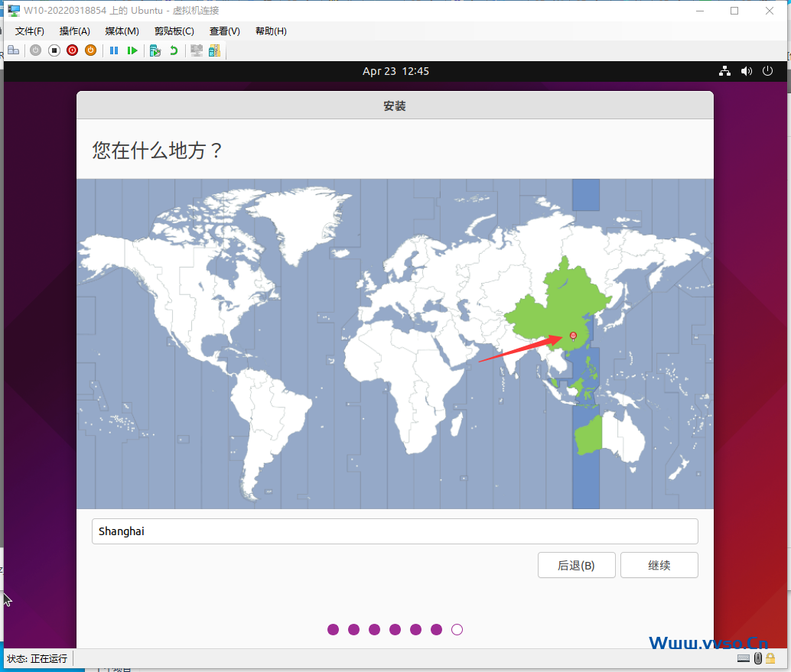This screenshot has height=672, width=791.
Task: Revert the virtual machine using undo arrow icon
Action: click(174, 50)
